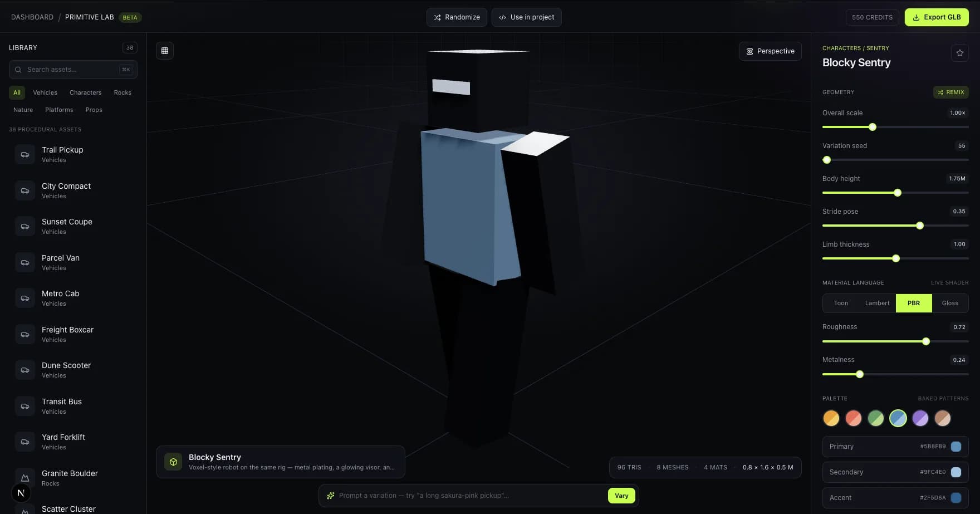980x514 pixels.
Task: Select the red palette swatch
Action: pyautogui.click(x=854, y=418)
